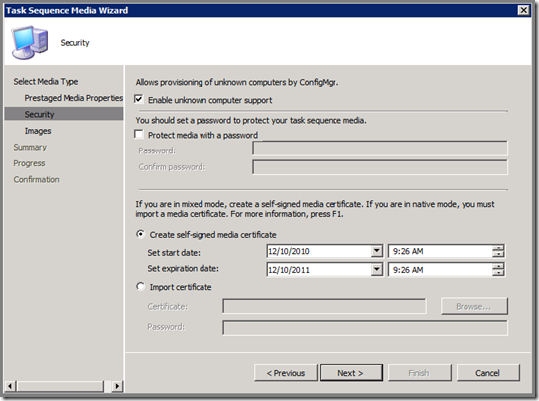Open the expiration date calendar dropdown
Viewport: 539px width, 401px height.
(377, 269)
